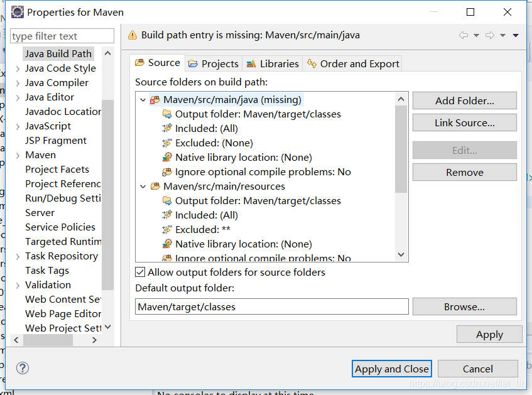Click Excluded (None) filter icon
532x395 pixels.
point(167,143)
